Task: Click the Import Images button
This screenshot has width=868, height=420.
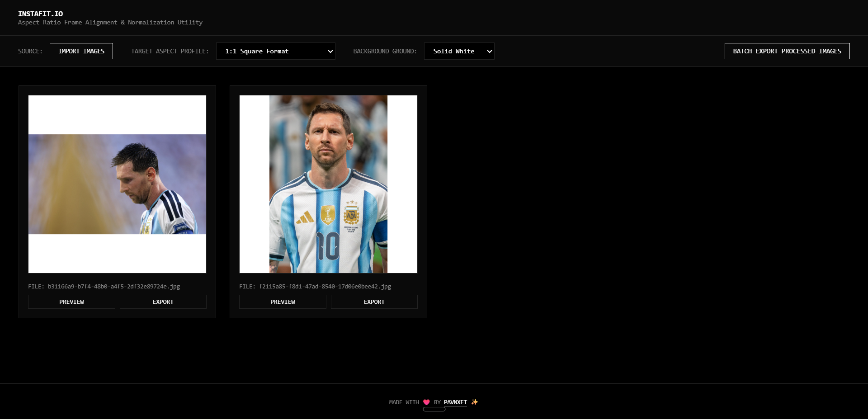Action: click(81, 51)
